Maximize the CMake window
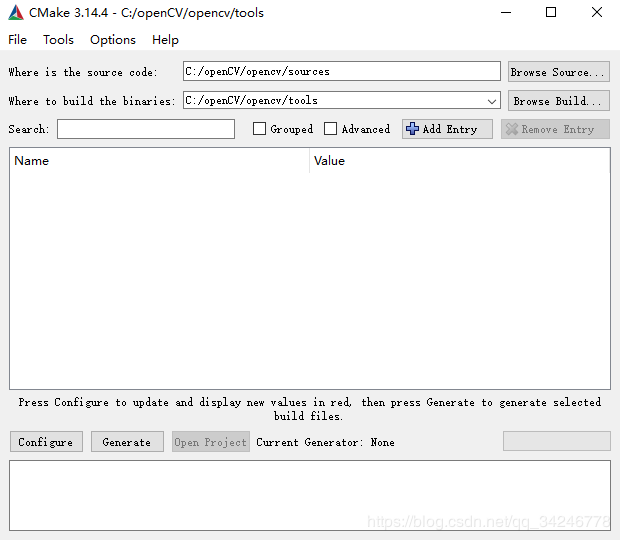 click(551, 13)
